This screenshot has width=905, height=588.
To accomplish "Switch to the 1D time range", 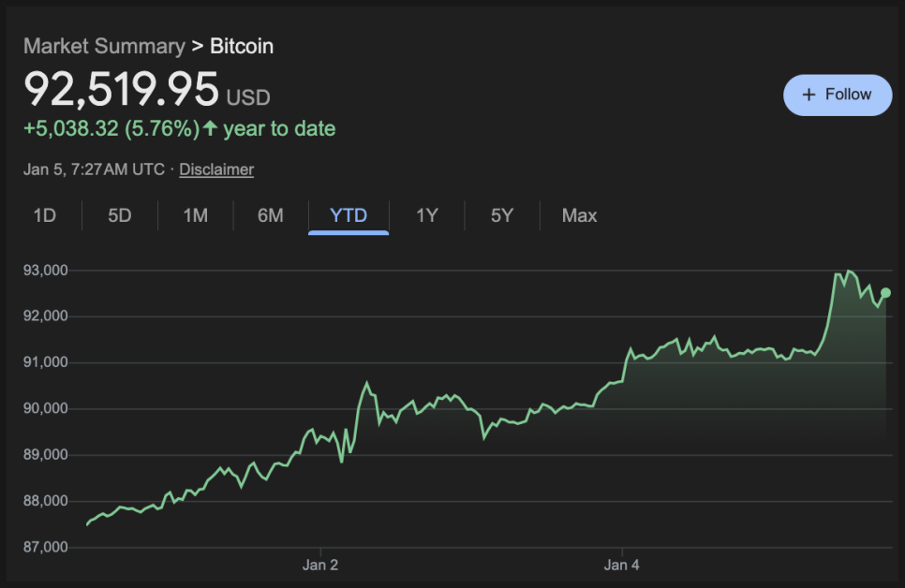I will [x=45, y=215].
